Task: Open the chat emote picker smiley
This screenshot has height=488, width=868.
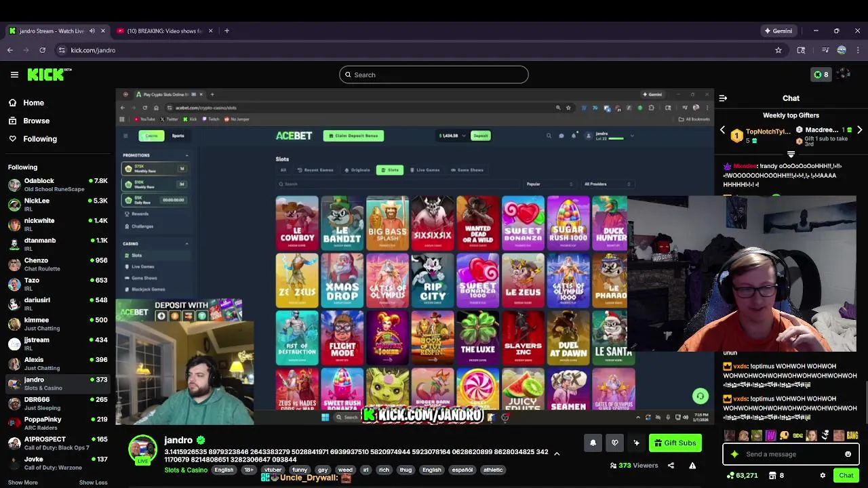Action: [848, 454]
